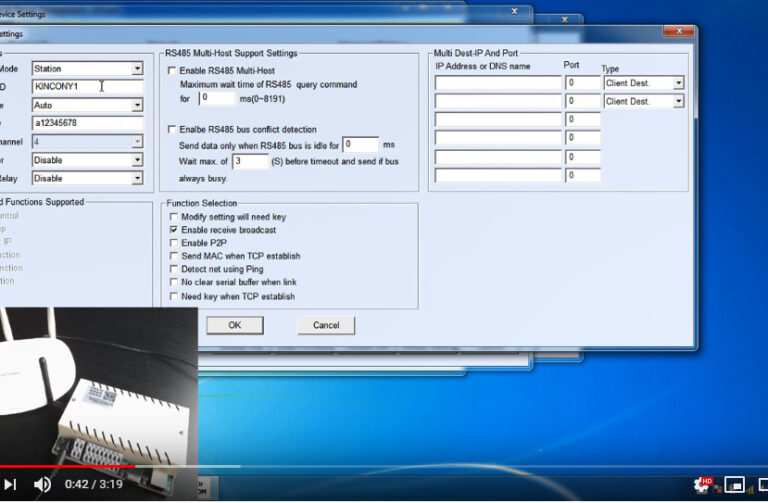Image resolution: width=768 pixels, height=503 pixels.
Task: Open YouTube settings gear with HD badge
Action: (x=702, y=485)
